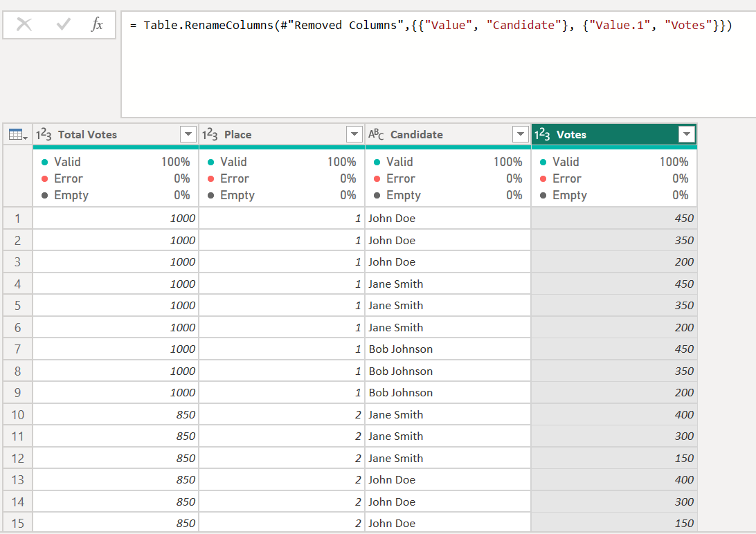The width and height of the screenshot is (756, 534).
Task: Open Votes column filter dropdown
Action: (x=687, y=134)
